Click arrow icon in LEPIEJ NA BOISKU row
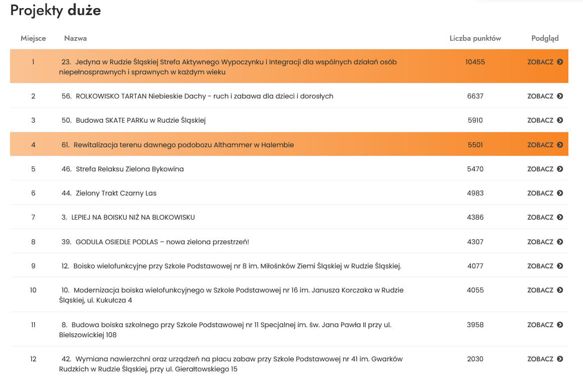Image resolution: width=583 pixels, height=392 pixels. [560, 218]
